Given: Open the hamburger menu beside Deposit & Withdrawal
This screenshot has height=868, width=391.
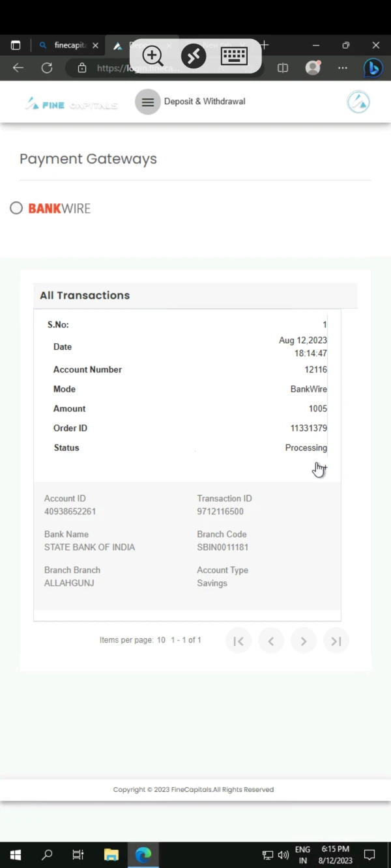Looking at the screenshot, I should 148,102.
